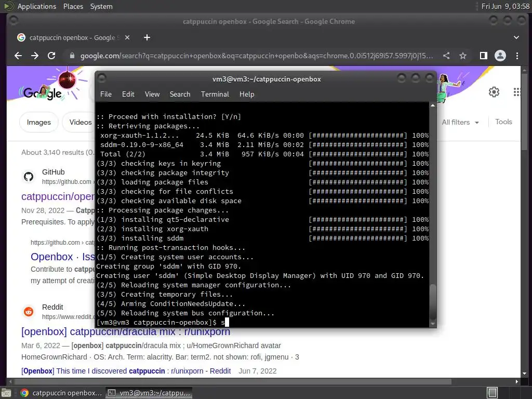532x399 pixels.
Task: Open catppuccin/dracula mix r/unixporn link
Action: (x=126, y=331)
